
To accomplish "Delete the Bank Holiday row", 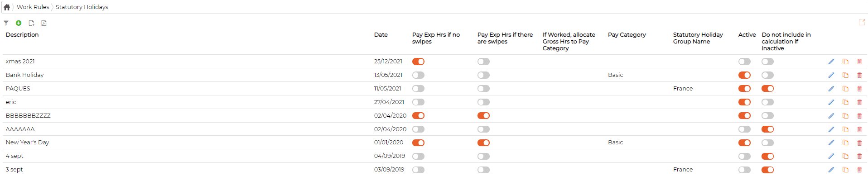I will pyautogui.click(x=859, y=75).
